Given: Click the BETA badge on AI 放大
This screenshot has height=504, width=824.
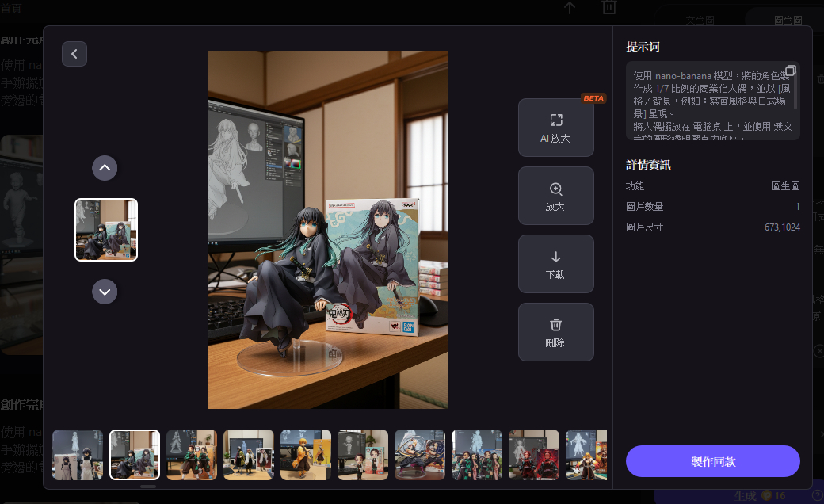Looking at the screenshot, I should point(593,98).
